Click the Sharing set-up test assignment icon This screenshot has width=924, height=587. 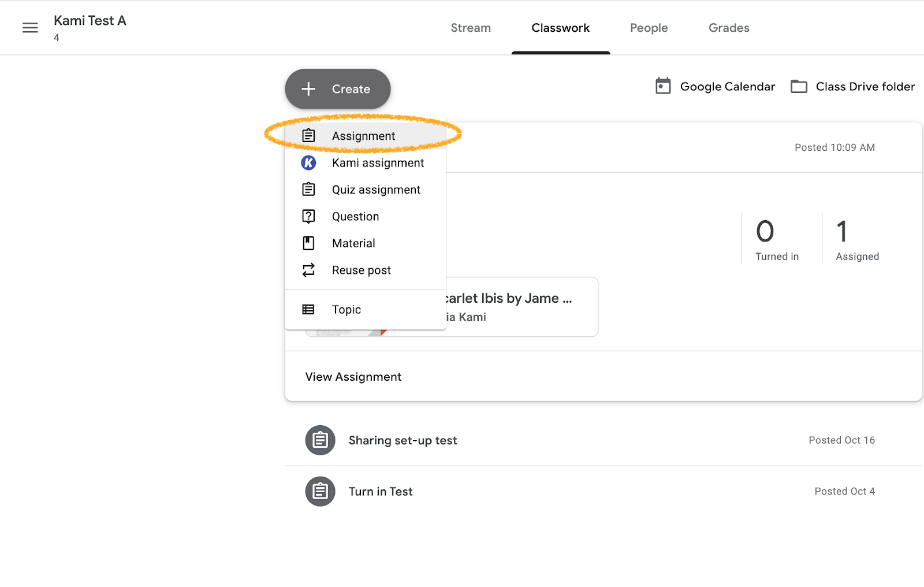320,440
